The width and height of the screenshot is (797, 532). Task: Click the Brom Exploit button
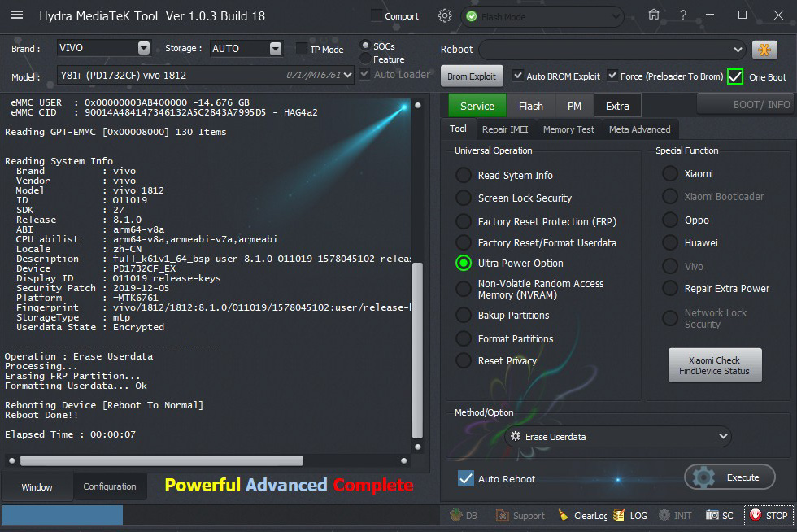pos(471,76)
